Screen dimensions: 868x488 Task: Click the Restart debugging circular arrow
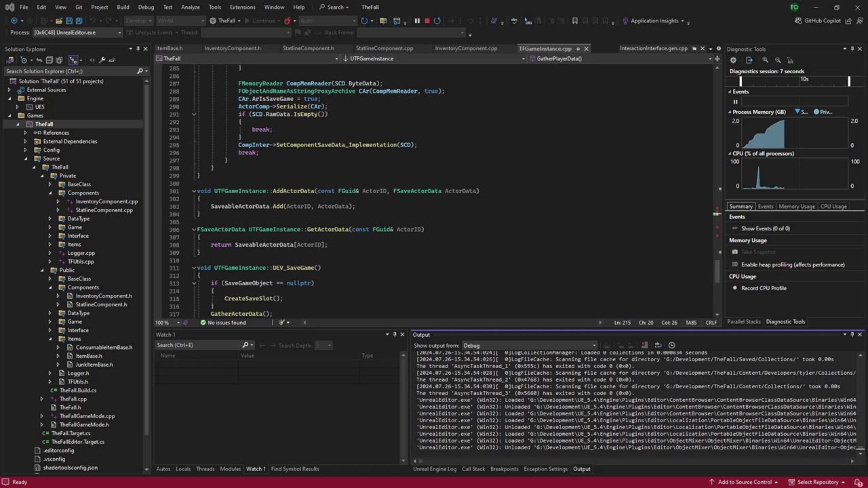[x=437, y=21]
